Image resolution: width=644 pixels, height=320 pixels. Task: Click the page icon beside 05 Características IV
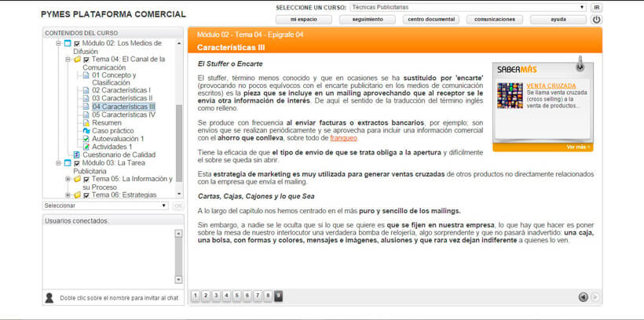86,115
